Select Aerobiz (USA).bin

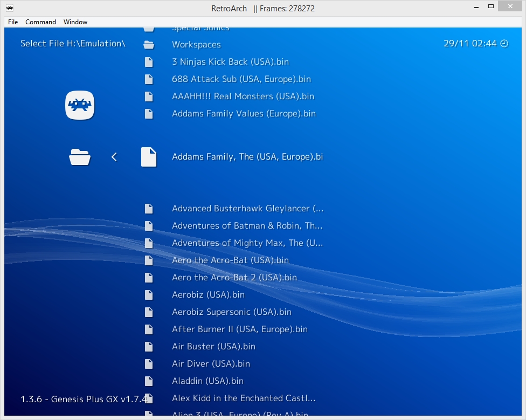click(208, 295)
